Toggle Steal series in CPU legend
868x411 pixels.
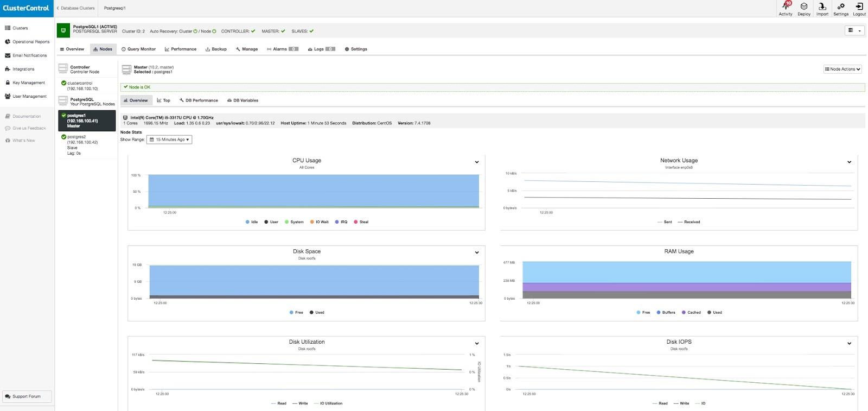[x=361, y=222]
